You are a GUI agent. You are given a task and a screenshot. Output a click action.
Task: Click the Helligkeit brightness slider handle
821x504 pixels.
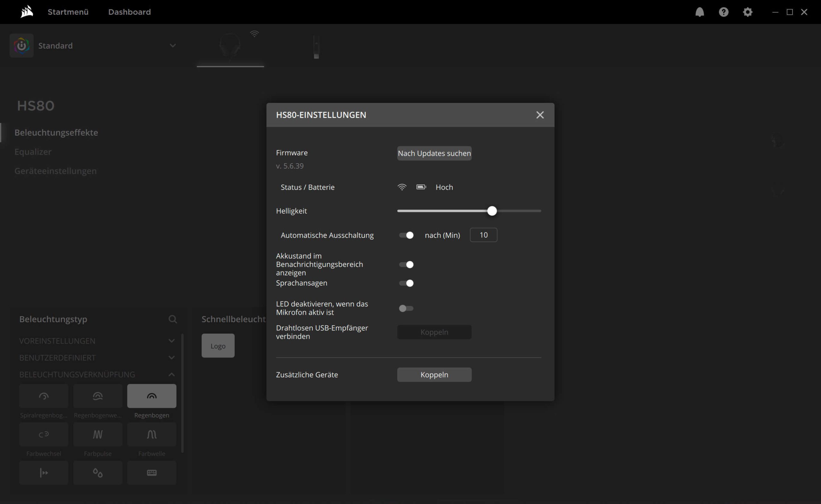click(x=492, y=211)
